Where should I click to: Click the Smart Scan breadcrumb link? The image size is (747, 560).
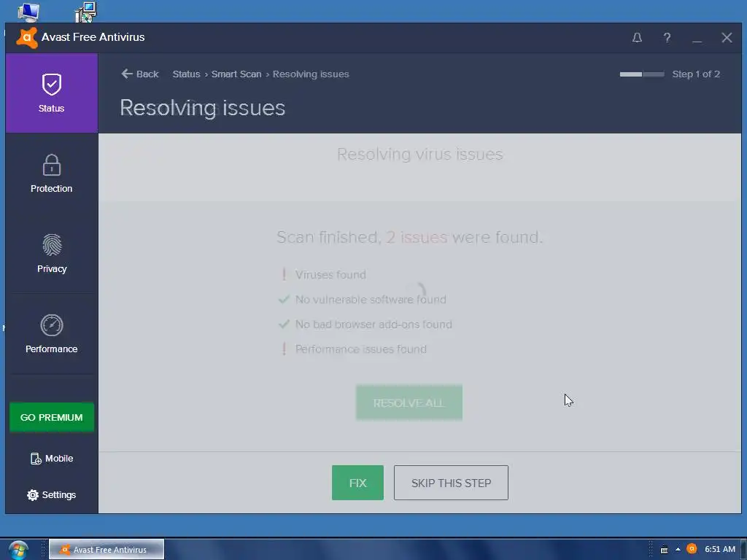[236, 74]
